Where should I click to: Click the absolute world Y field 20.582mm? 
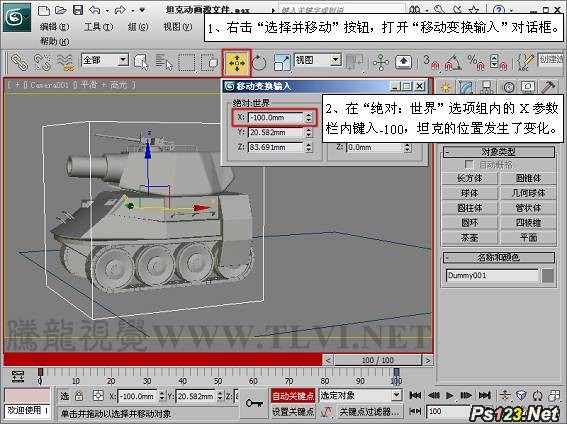click(x=276, y=133)
